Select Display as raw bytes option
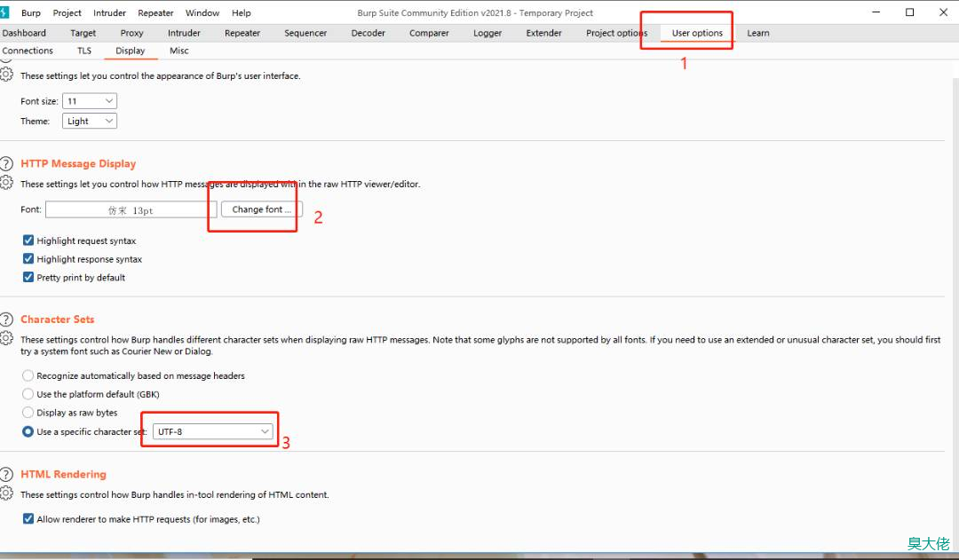 tap(28, 412)
